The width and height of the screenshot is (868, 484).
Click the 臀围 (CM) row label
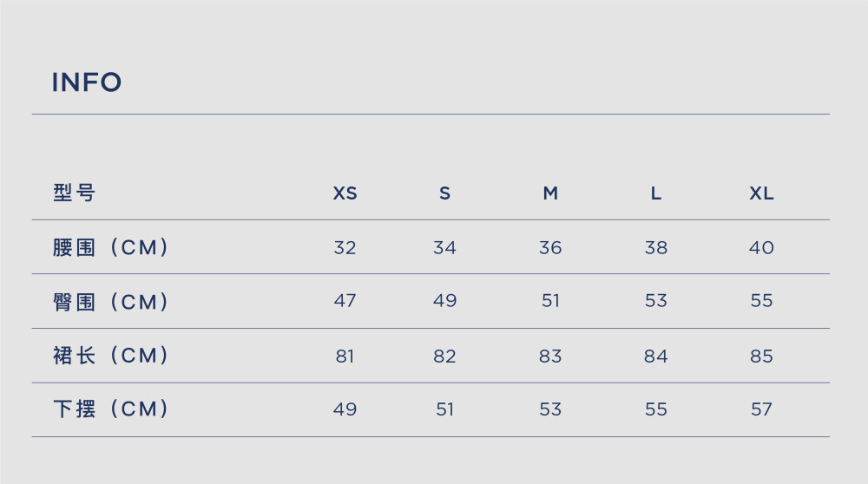tap(111, 302)
